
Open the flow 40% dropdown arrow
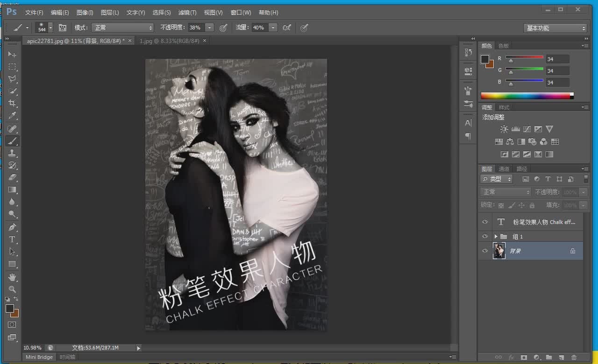tap(273, 28)
